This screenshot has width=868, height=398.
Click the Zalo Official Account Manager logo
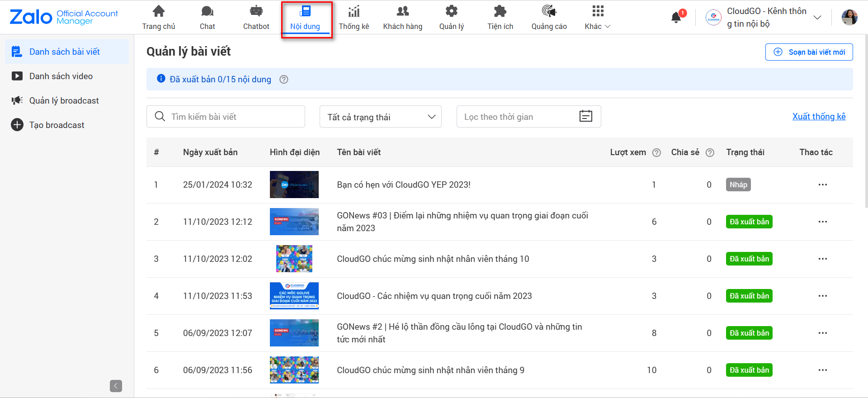tap(64, 17)
